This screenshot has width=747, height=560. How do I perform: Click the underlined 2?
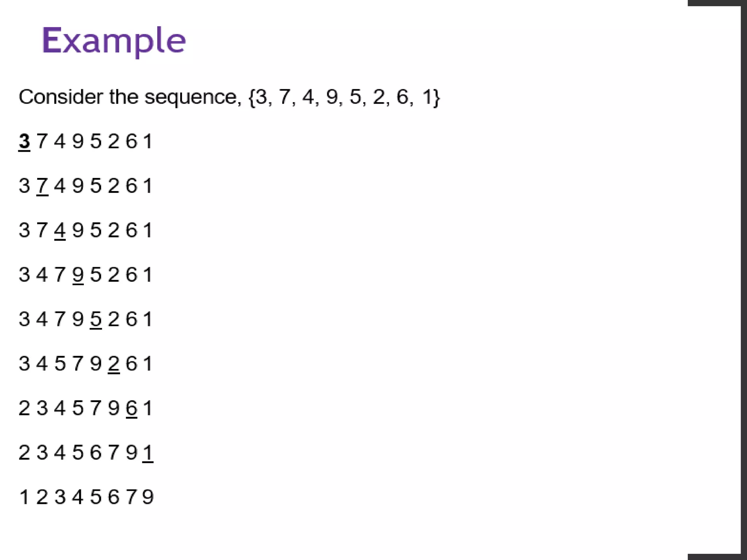click(x=113, y=364)
